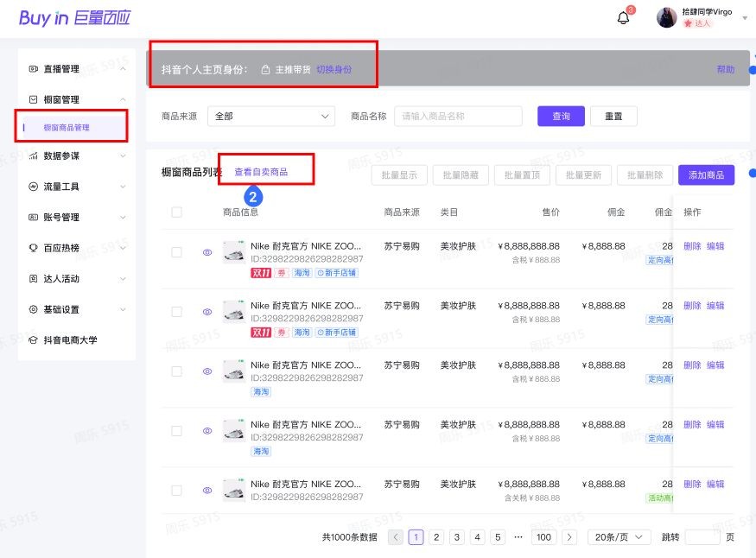This screenshot has height=558, width=756.
Task: Expand the 数据参谋 menu chevron
Action: [x=123, y=155]
